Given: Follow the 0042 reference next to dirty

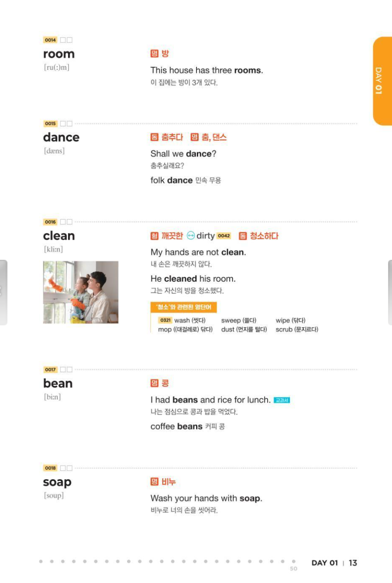Looking at the screenshot, I should tap(224, 236).
